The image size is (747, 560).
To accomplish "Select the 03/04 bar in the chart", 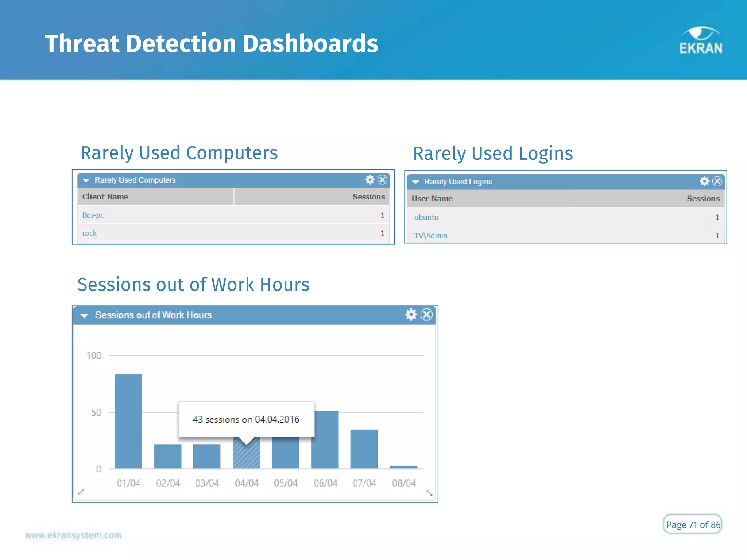I will click(x=207, y=456).
